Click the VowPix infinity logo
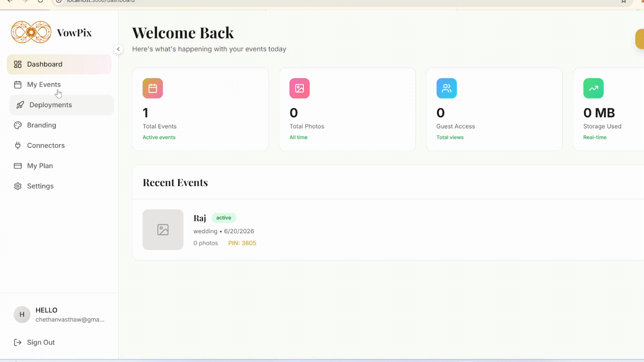 [31, 32]
